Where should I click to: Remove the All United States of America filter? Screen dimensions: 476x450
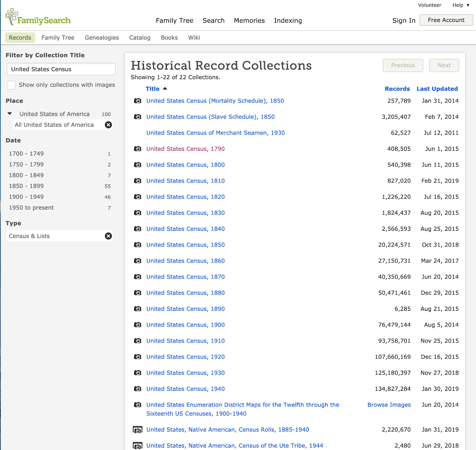(108, 125)
